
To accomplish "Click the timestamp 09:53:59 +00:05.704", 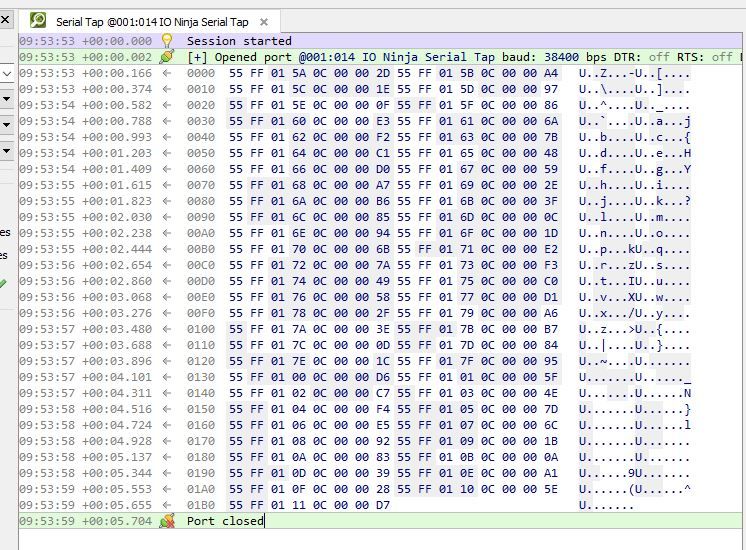I will [86, 521].
